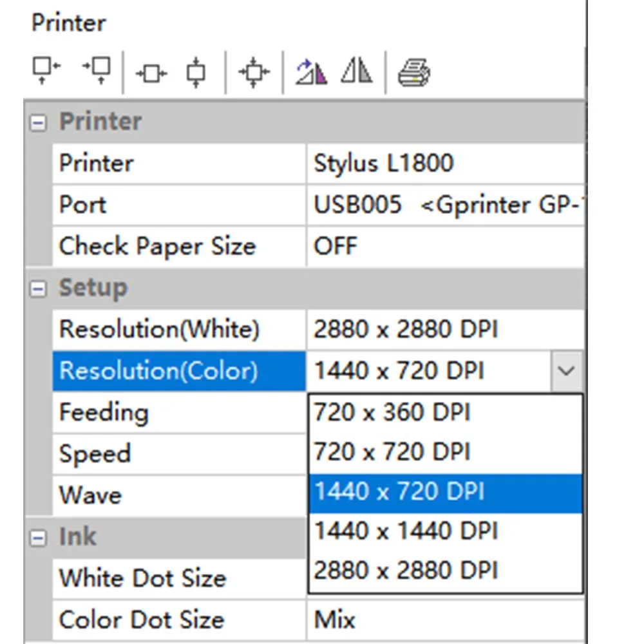
Task: Click the Resolution(White) 2880 x 2880 value
Action: tap(445, 330)
